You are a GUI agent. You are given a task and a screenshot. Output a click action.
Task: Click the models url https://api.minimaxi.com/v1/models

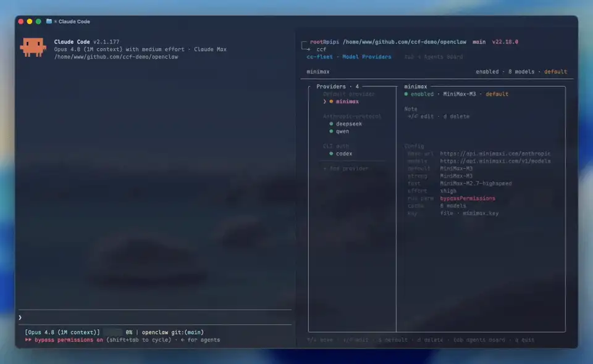495,161
